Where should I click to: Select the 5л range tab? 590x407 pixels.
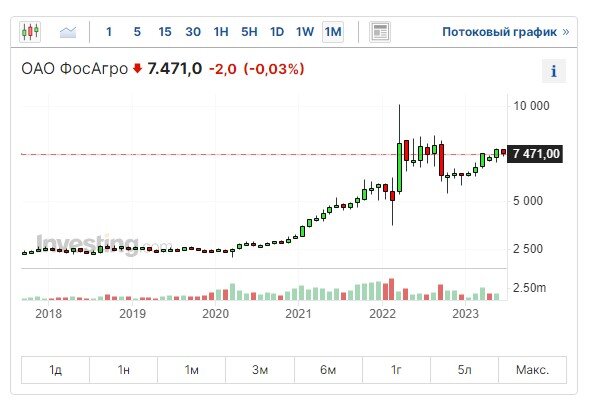tap(464, 370)
